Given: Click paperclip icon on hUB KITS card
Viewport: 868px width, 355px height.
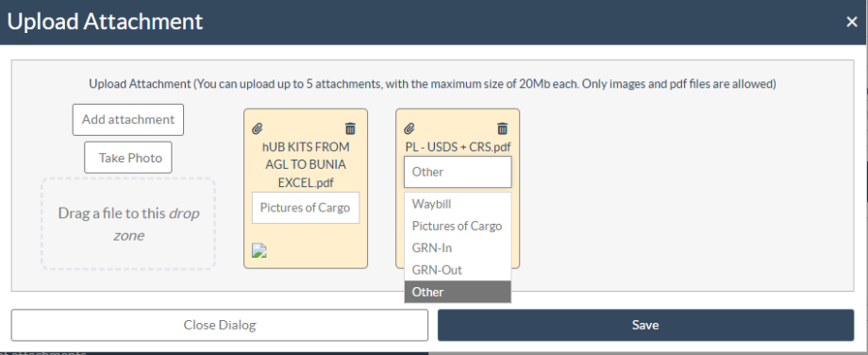Looking at the screenshot, I should tap(257, 128).
